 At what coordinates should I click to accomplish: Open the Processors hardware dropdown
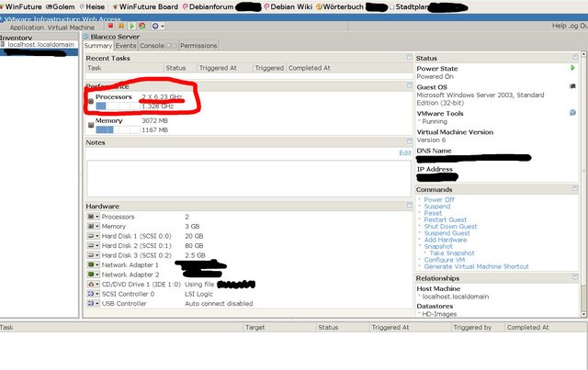(x=93, y=217)
